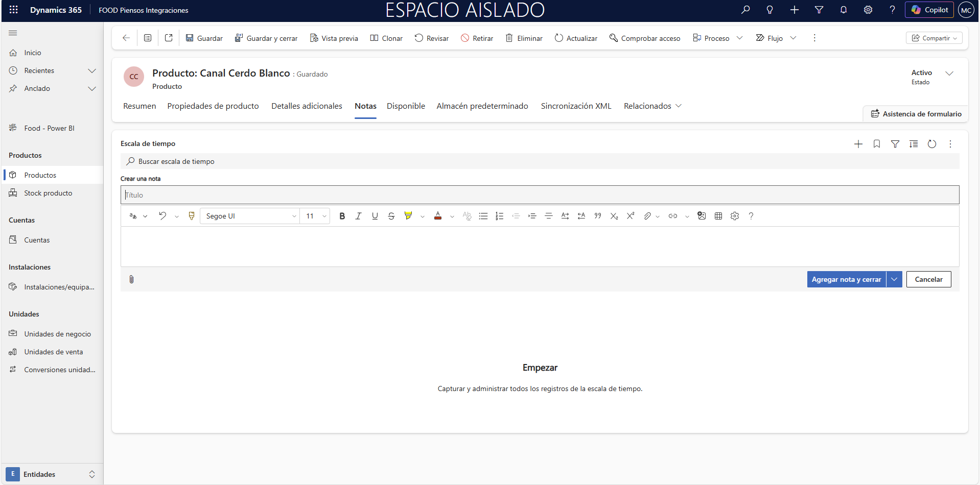Toggle italic text formatting
Screen dimensions: 980x485
(x=358, y=216)
